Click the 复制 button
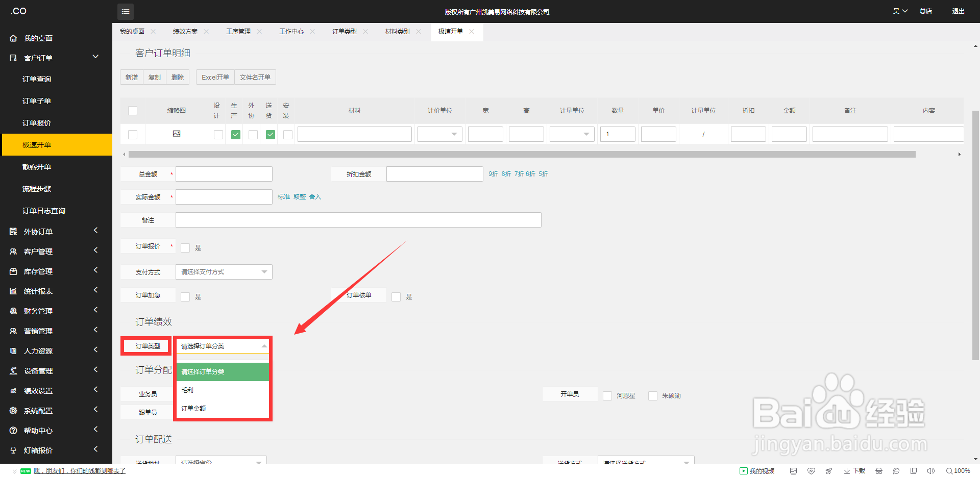The height and width of the screenshot is (477, 980). (155, 77)
